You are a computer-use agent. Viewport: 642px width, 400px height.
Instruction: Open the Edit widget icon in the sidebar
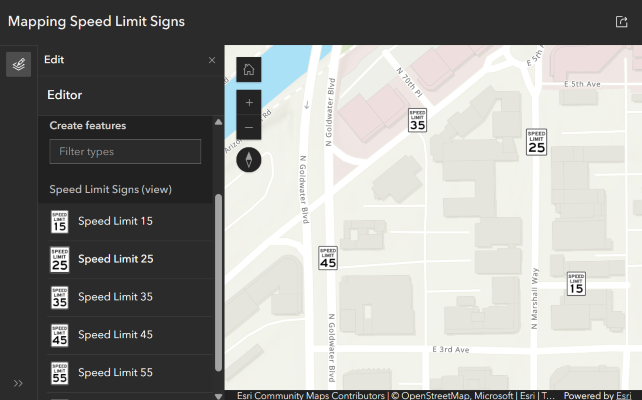click(18, 64)
